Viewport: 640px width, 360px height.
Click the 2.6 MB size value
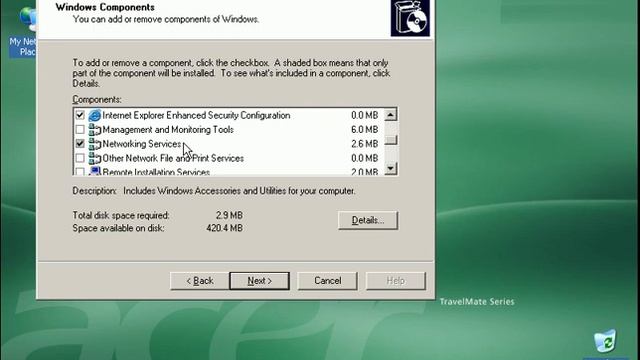pos(364,144)
